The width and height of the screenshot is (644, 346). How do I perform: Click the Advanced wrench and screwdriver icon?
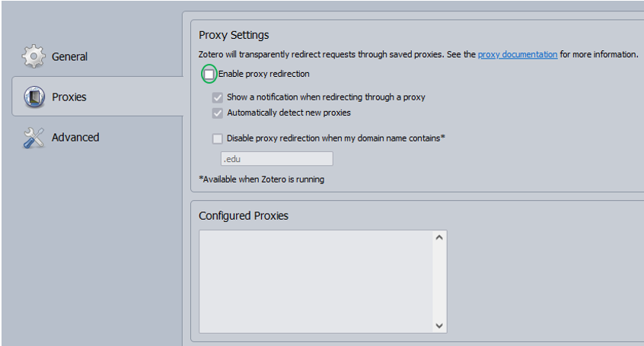[x=33, y=138]
